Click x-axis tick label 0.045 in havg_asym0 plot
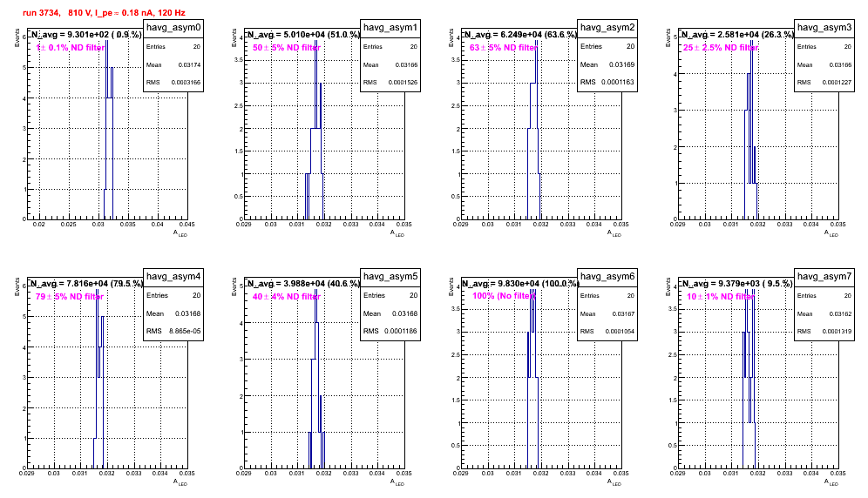 (187, 225)
